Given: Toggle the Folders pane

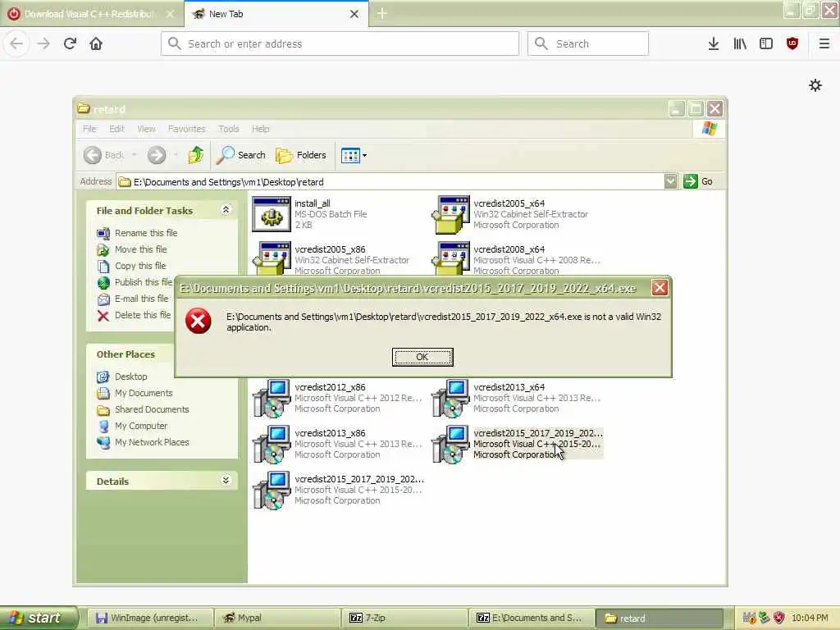Looking at the screenshot, I should pos(300,155).
